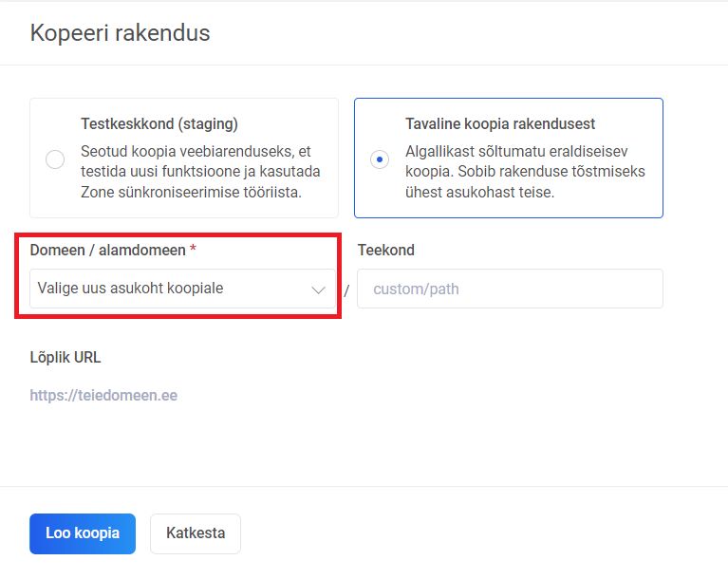Click the slash separator before the path field

[346, 290]
